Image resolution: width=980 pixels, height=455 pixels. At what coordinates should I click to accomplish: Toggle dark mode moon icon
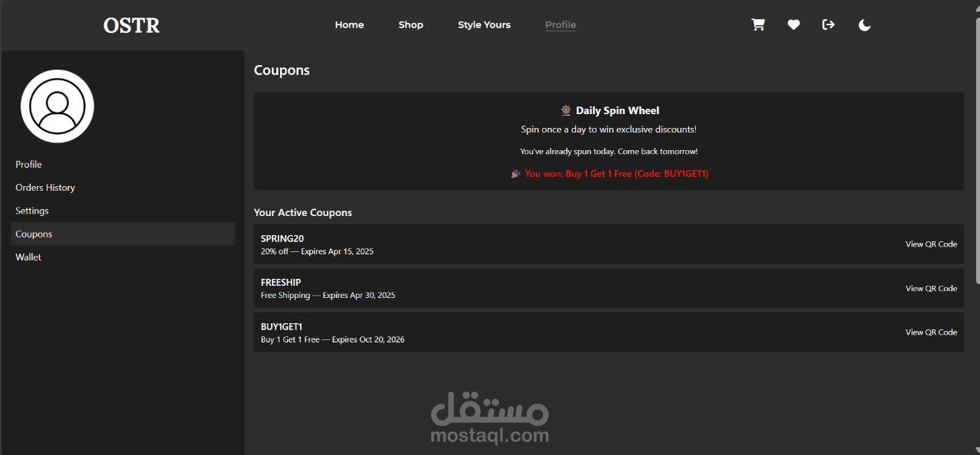[864, 25]
